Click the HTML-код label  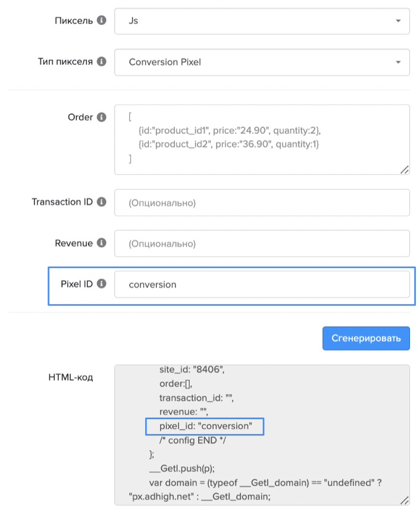pos(70,377)
